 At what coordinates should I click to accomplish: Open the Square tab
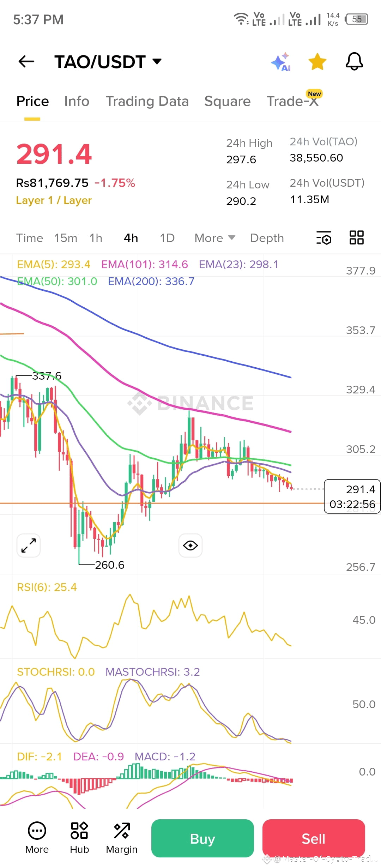point(228,101)
